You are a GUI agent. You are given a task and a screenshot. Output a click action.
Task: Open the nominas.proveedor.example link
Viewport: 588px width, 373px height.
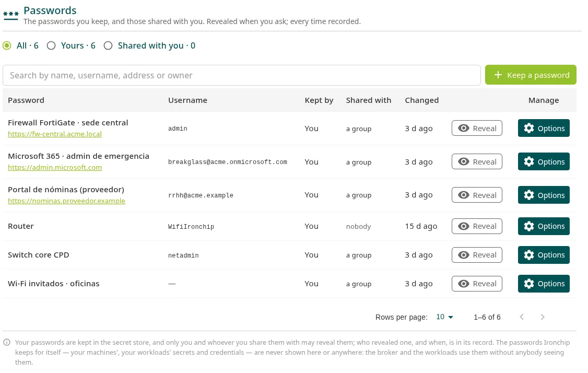66,201
